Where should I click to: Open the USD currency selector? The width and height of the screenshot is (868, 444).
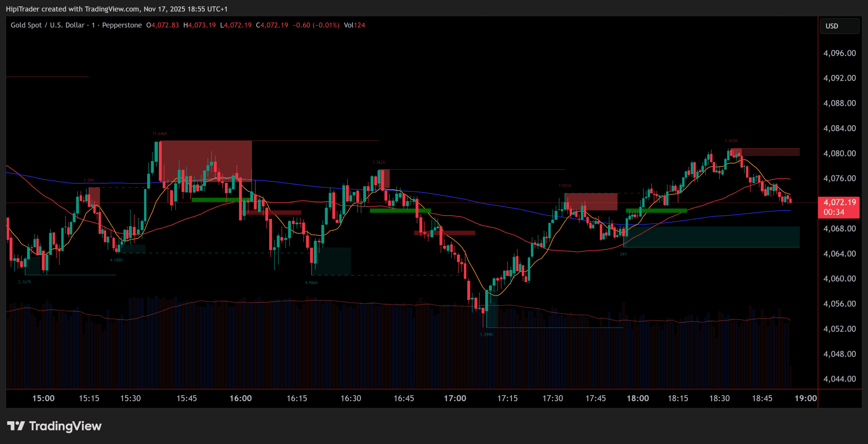839,26
